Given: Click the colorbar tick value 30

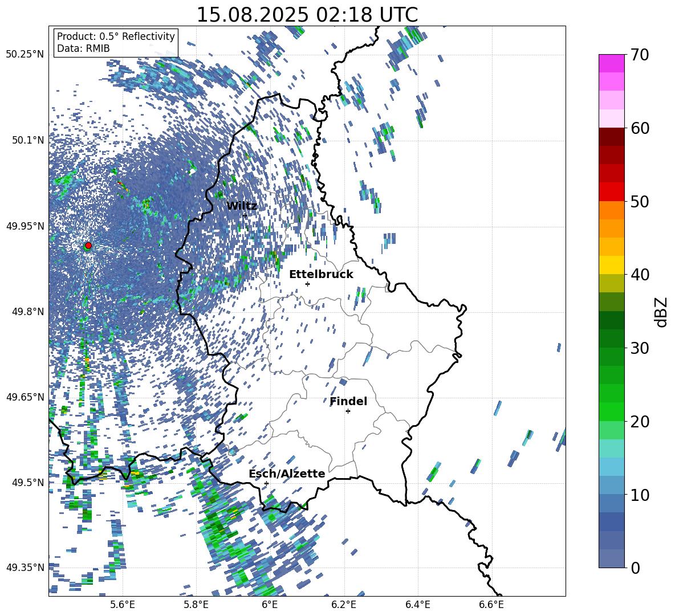Looking at the screenshot, I should 639,348.
